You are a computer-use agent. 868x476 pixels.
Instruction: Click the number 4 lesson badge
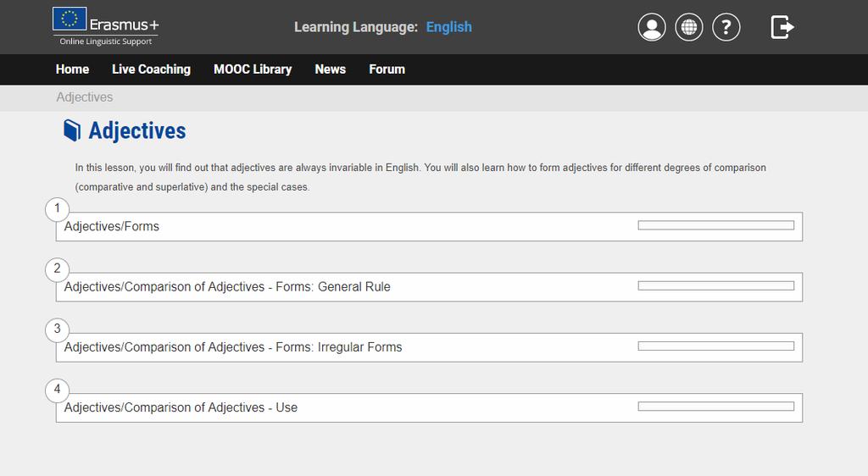click(57, 390)
